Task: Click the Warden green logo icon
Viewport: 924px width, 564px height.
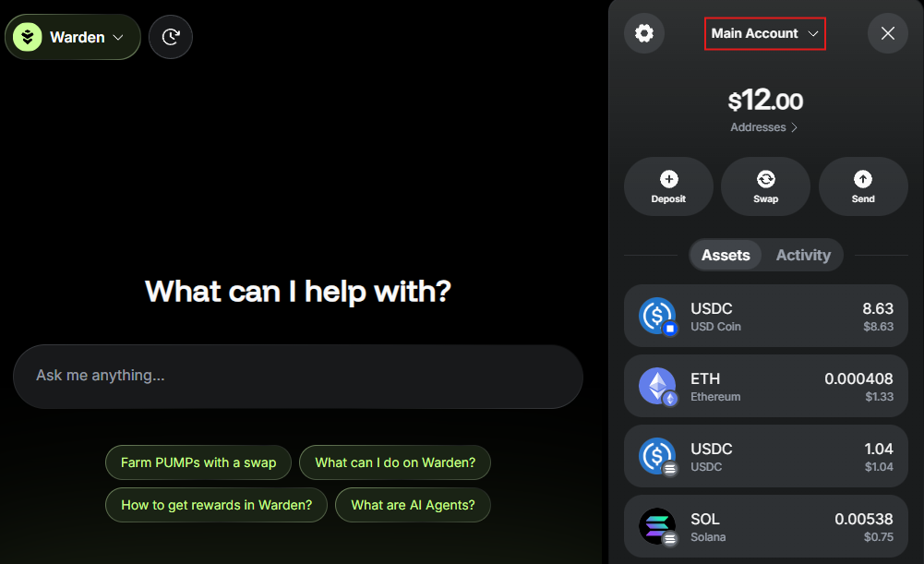Action: 27,37
